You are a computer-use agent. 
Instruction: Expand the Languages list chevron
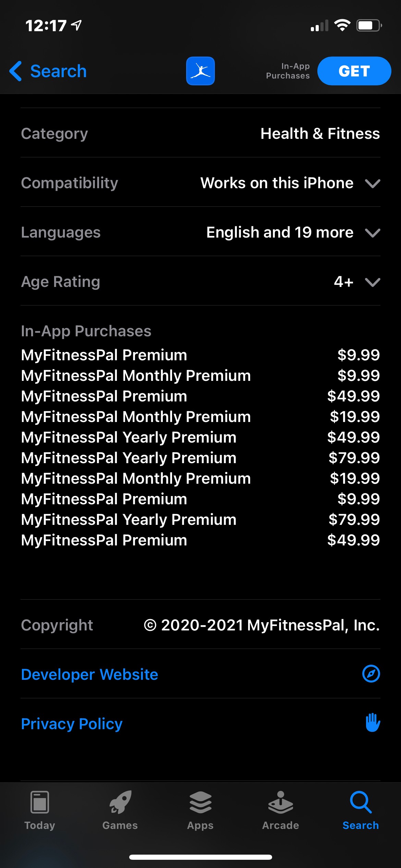point(373,233)
